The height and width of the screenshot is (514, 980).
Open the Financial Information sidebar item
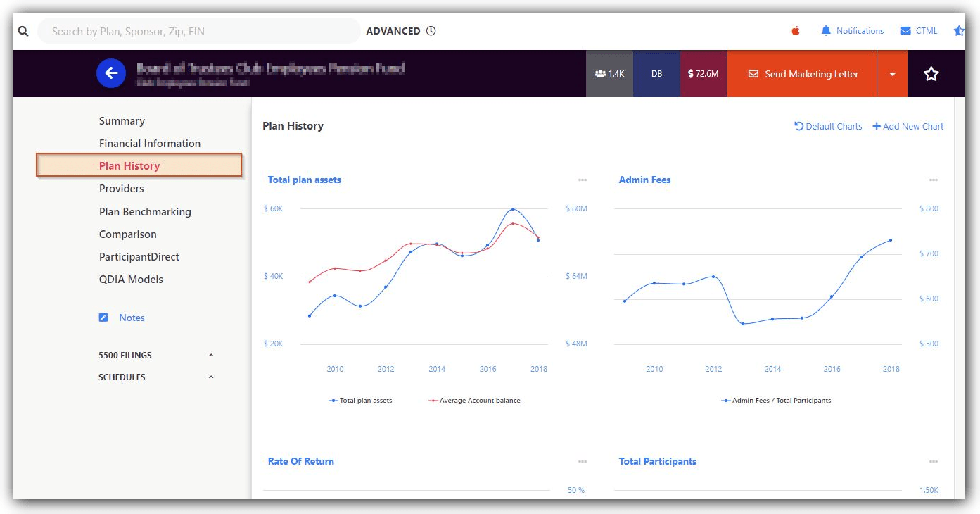[x=149, y=143]
